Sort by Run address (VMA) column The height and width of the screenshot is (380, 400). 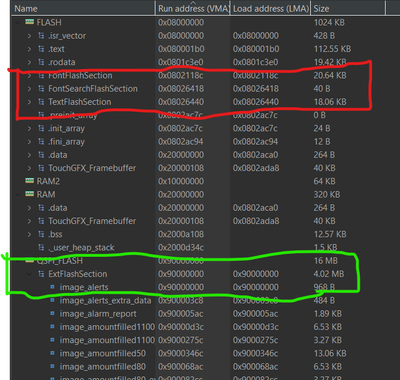pos(193,8)
